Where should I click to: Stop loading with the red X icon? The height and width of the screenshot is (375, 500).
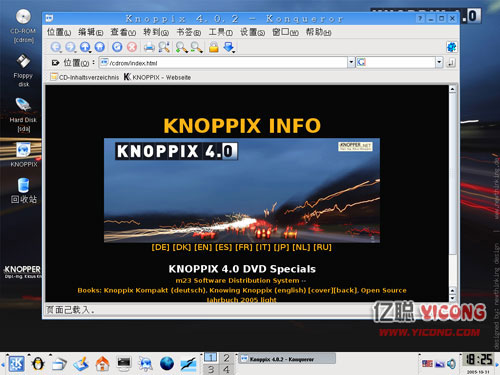pos(132,47)
